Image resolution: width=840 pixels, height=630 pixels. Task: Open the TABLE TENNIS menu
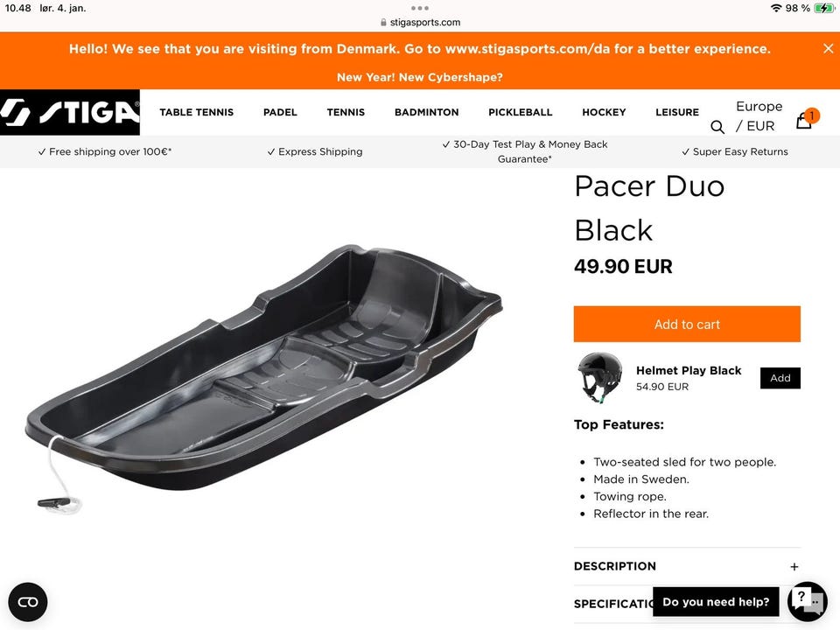pyautogui.click(x=197, y=112)
